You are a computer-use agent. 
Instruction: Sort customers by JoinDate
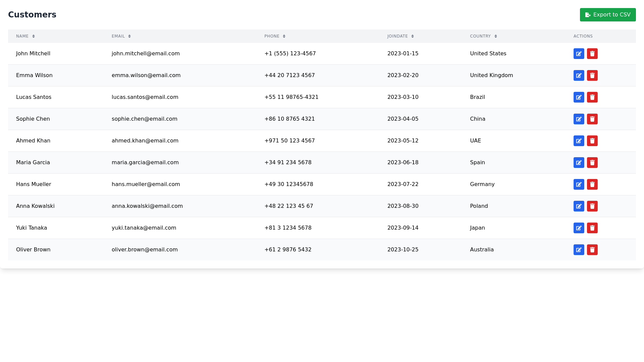pyautogui.click(x=400, y=36)
